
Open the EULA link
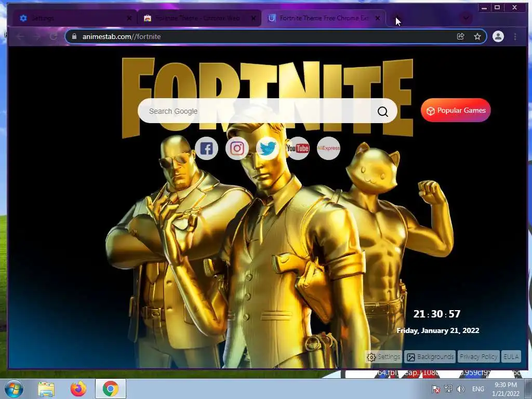(x=511, y=356)
